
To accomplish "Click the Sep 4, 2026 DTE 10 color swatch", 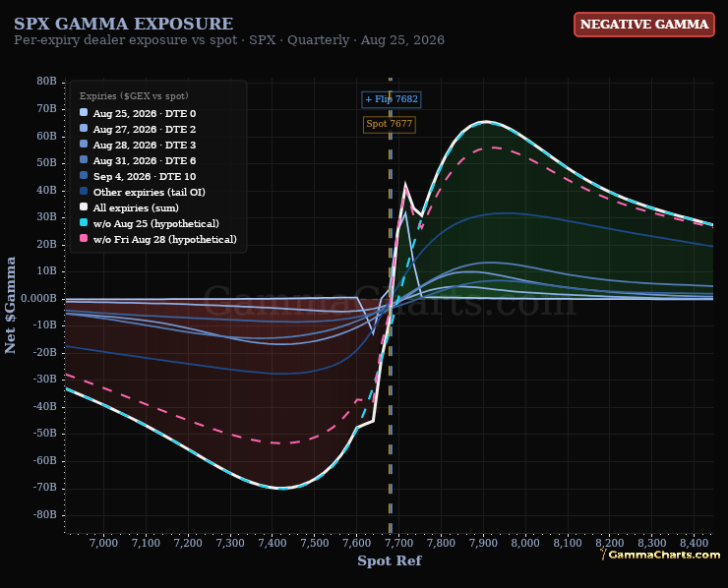I will coord(84,175).
